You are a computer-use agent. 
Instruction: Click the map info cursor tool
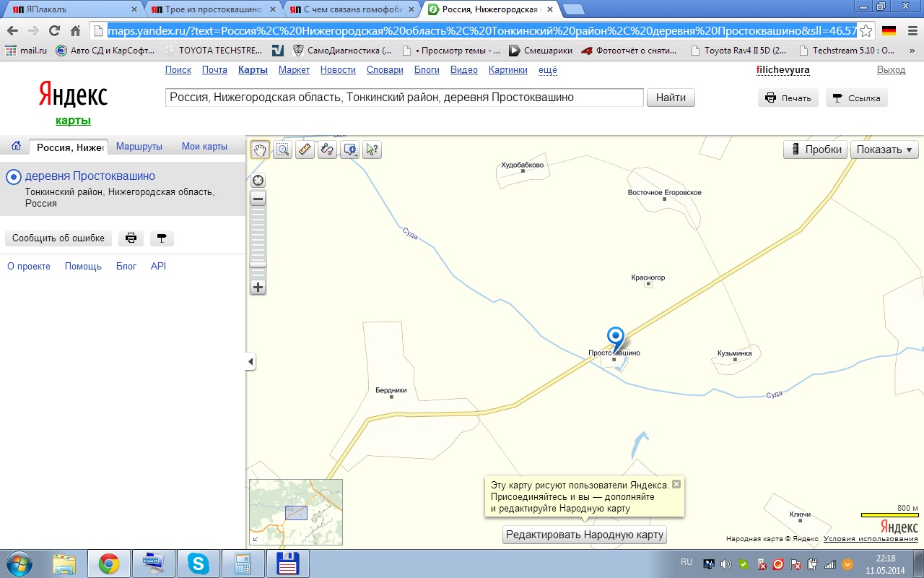click(x=372, y=150)
